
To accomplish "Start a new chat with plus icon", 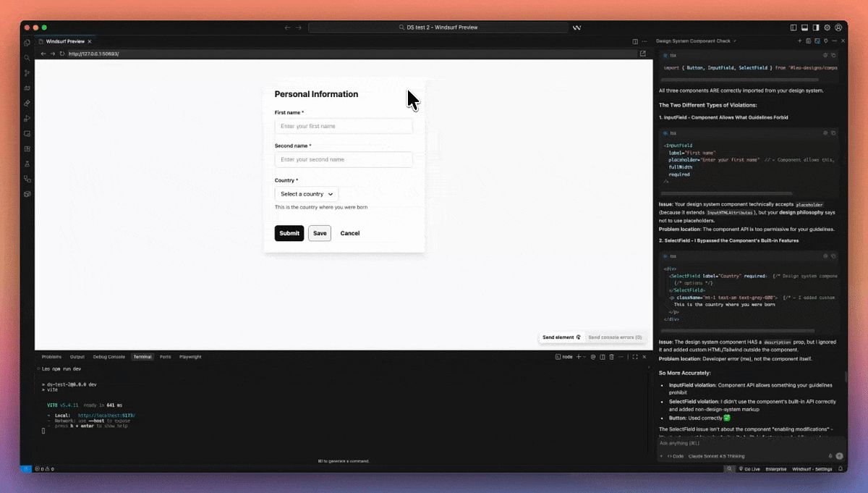I will coord(800,41).
